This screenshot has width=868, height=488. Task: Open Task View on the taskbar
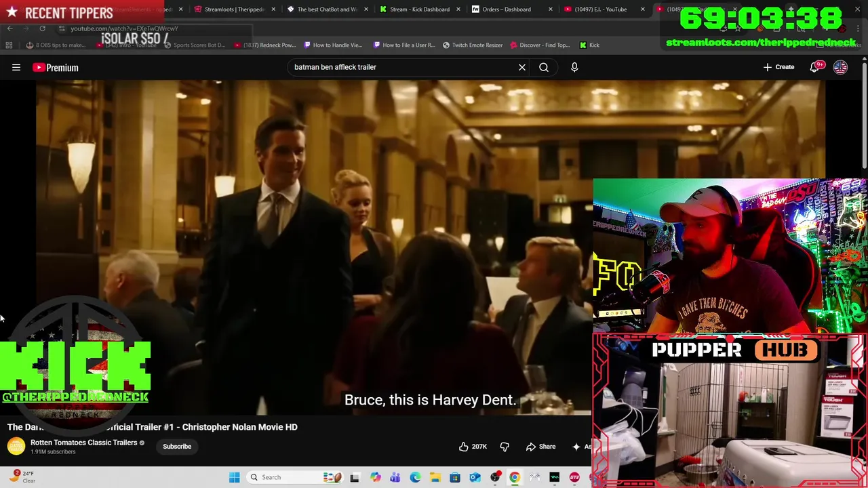(354, 477)
